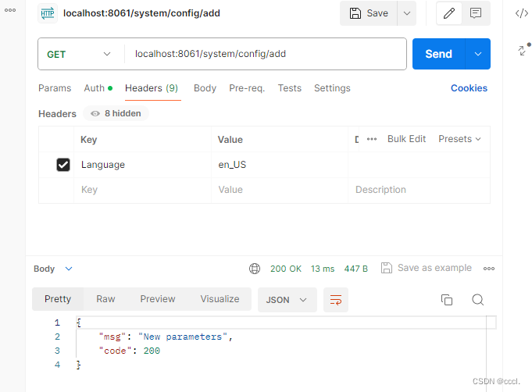532x392 pixels.
Task: Select the Pretty view tab
Action: click(58, 299)
